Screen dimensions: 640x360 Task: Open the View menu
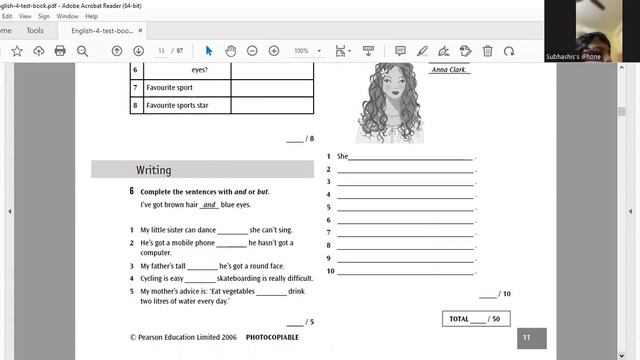pyautogui.click(x=25, y=16)
